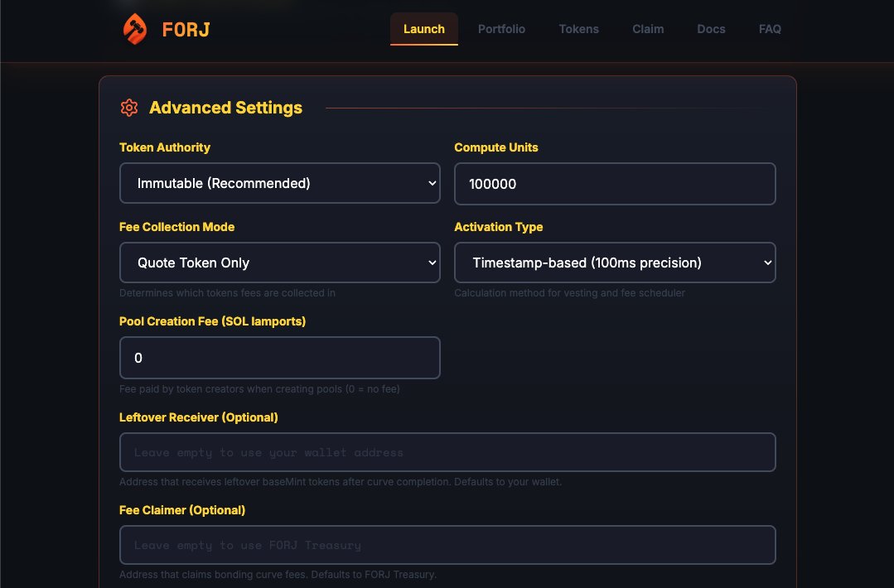
Task: Expand the Fee Collection Mode dropdown
Action: click(x=280, y=263)
